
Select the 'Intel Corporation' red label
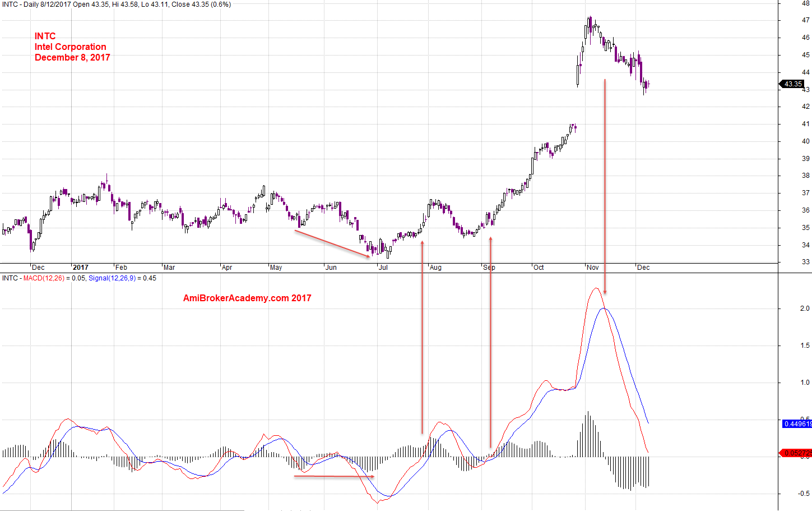pos(71,47)
